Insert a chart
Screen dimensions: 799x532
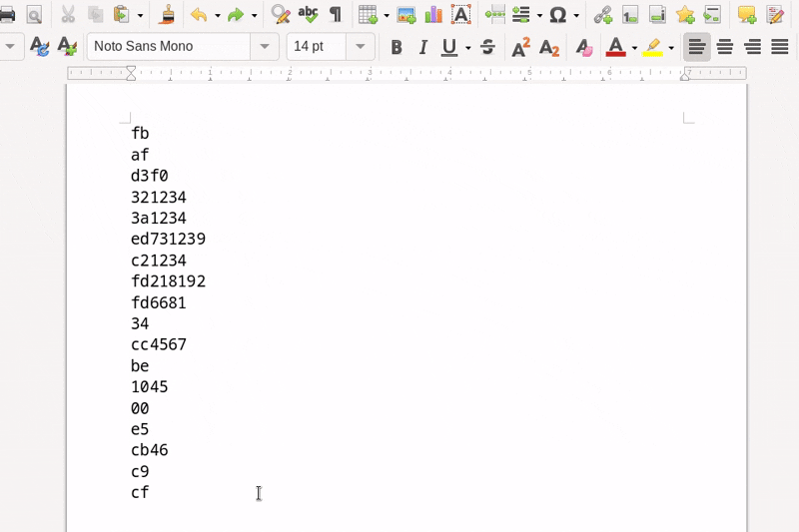pyautogui.click(x=433, y=15)
